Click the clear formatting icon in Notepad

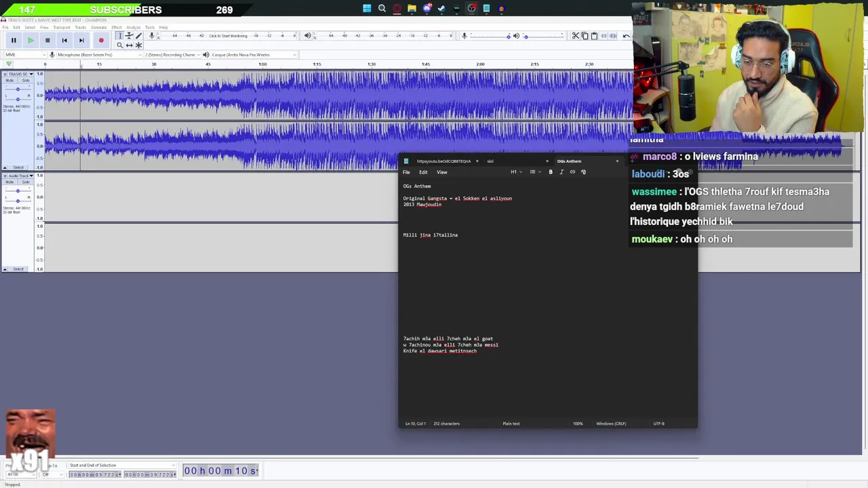[583, 172]
